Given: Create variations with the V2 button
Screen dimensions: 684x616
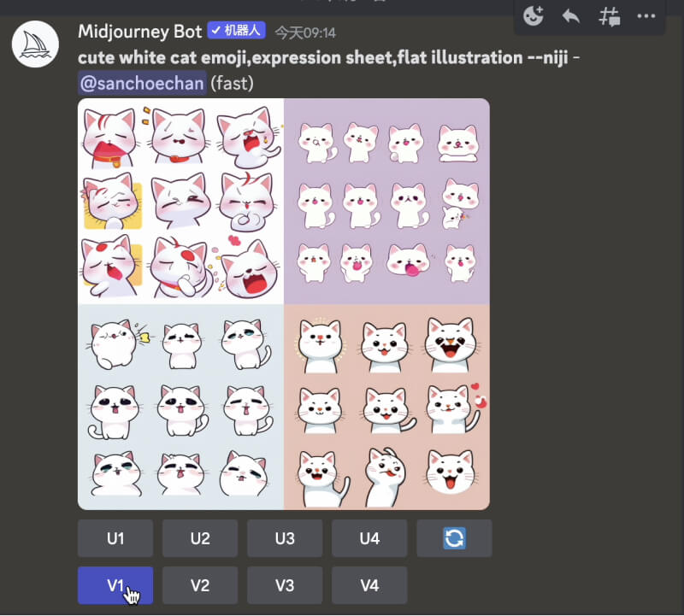Looking at the screenshot, I should 199,585.
